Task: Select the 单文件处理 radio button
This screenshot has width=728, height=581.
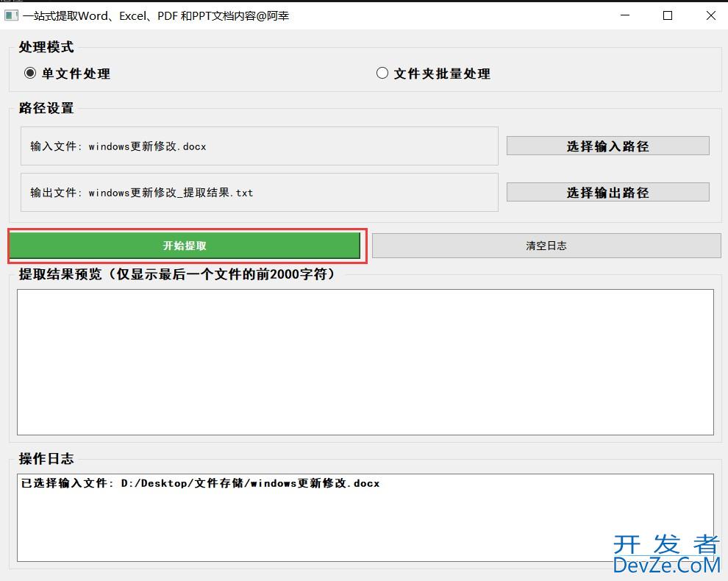Action: [30, 74]
